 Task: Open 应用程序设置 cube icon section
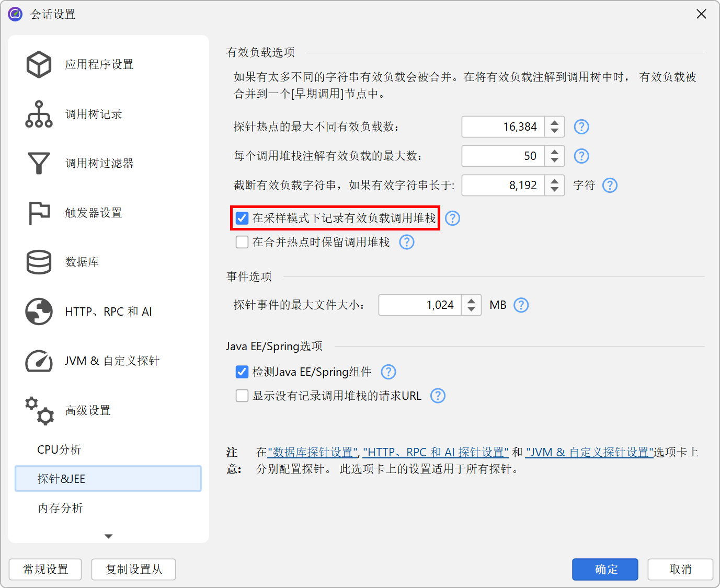click(39, 65)
